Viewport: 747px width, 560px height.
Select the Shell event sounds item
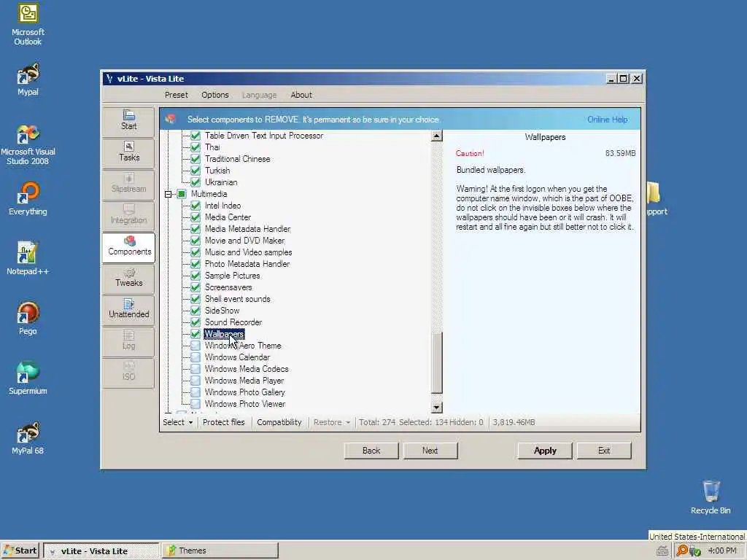click(x=237, y=299)
